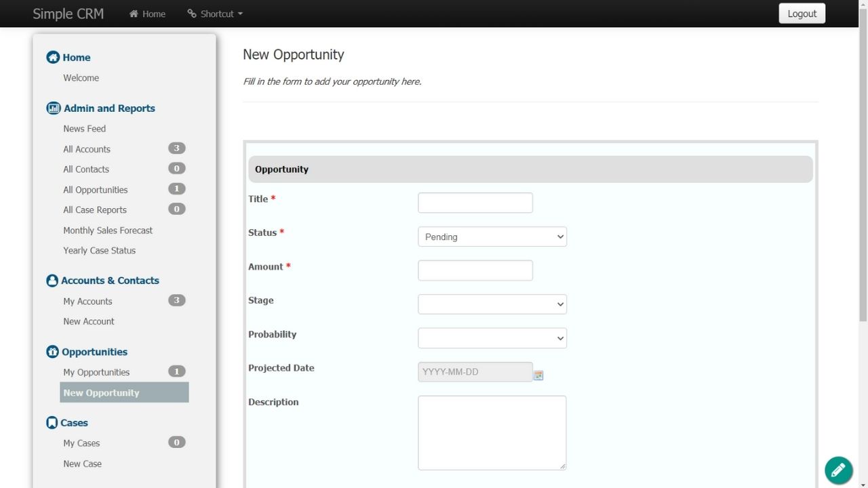Screen dimensions: 868x488
Task: Expand the Probability dropdown
Action: 492,338
